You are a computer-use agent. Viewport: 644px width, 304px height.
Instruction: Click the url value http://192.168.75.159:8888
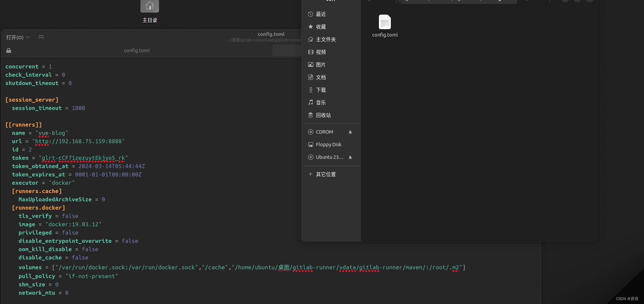click(x=79, y=141)
